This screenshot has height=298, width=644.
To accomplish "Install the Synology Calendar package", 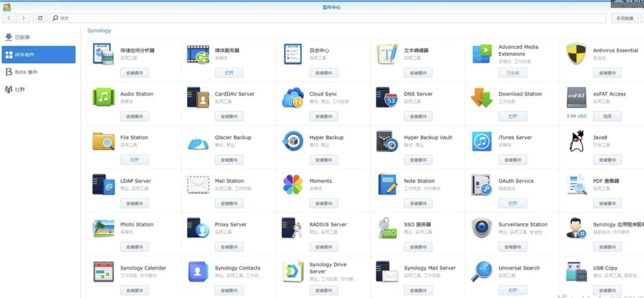I will pos(135,290).
